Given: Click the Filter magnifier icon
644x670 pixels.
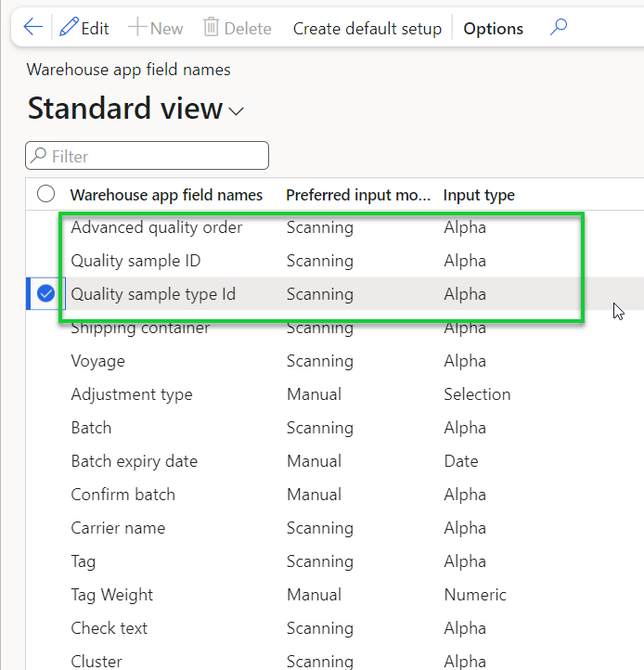Looking at the screenshot, I should click(x=39, y=155).
